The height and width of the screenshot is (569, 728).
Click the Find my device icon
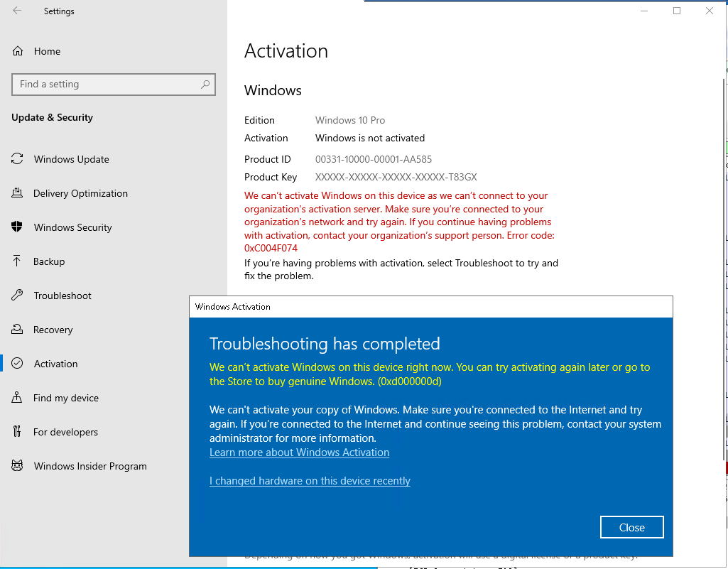pos(17,398)
